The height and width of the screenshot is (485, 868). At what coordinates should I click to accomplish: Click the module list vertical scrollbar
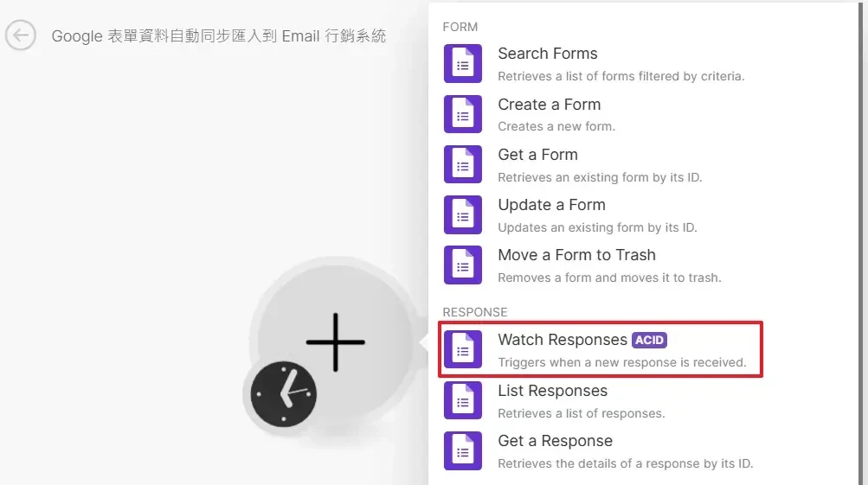pos(863,243)
